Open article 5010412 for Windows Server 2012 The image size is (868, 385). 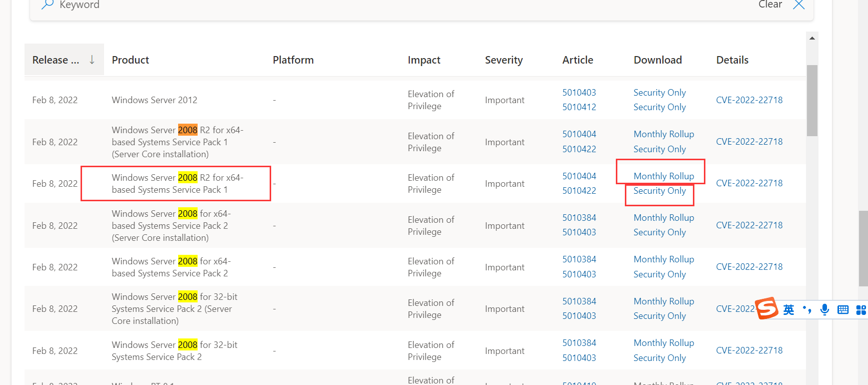tap(579, 107)
